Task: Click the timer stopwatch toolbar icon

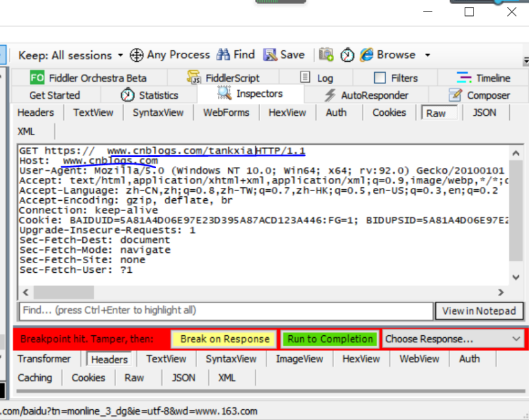Action: [347, 55]
